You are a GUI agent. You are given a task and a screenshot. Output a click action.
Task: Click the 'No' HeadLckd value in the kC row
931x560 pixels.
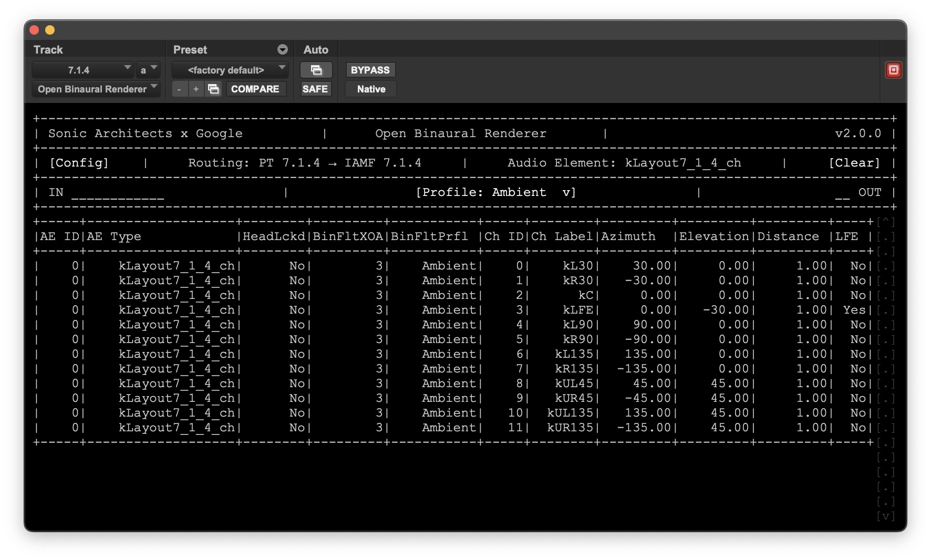pos(297,295)
